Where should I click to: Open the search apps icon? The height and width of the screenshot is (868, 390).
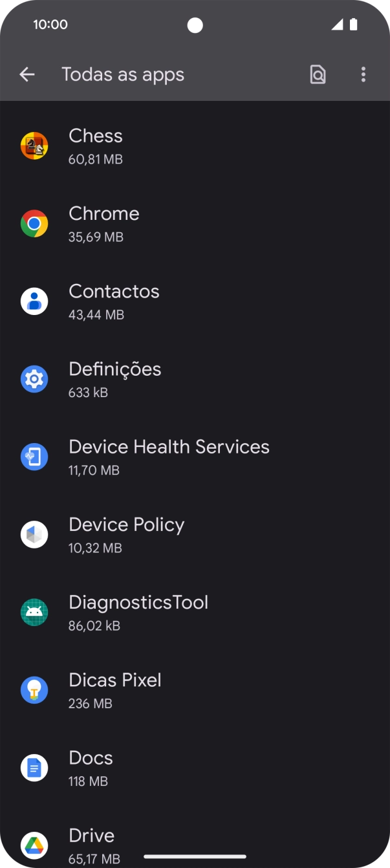[x=318, y=74]
